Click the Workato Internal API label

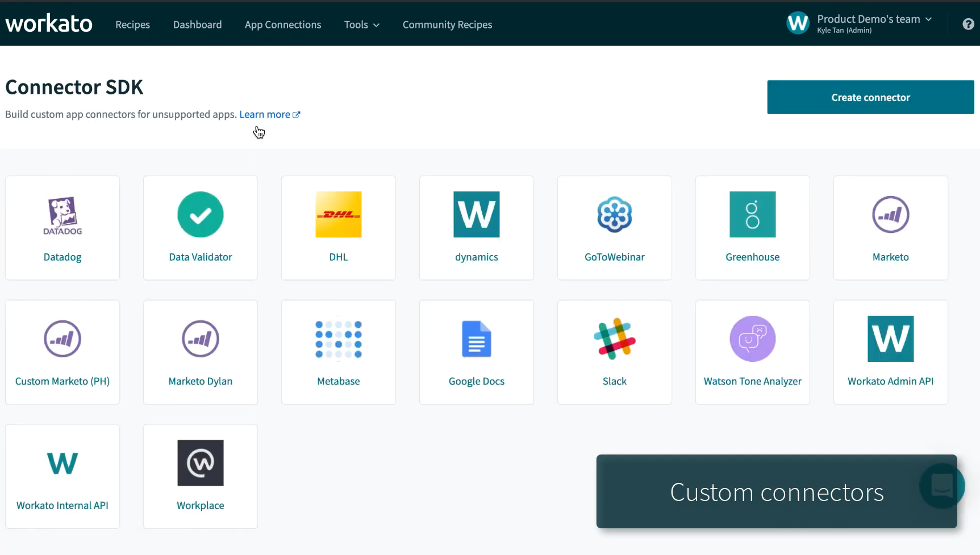62,506
